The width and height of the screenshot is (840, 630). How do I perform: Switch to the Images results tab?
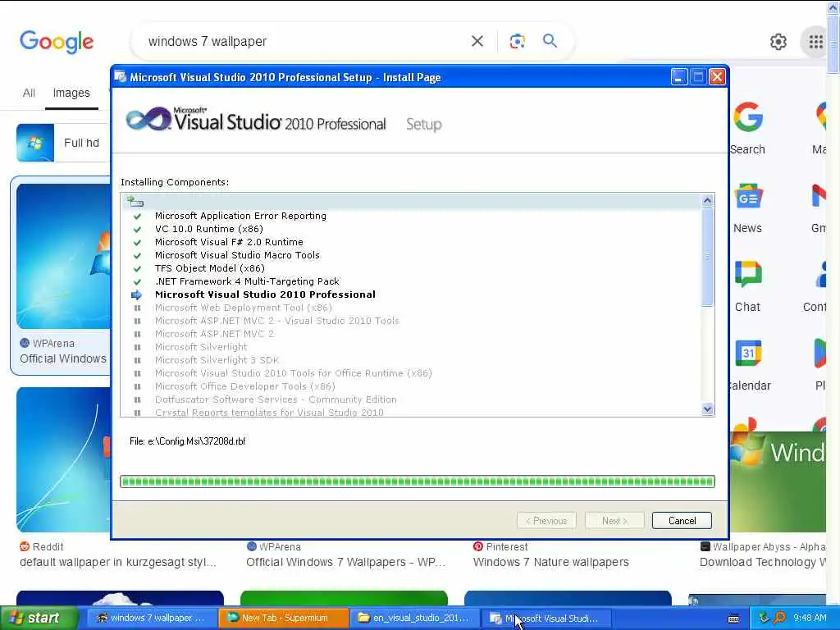pyautogui.click(x=71, y=93)
